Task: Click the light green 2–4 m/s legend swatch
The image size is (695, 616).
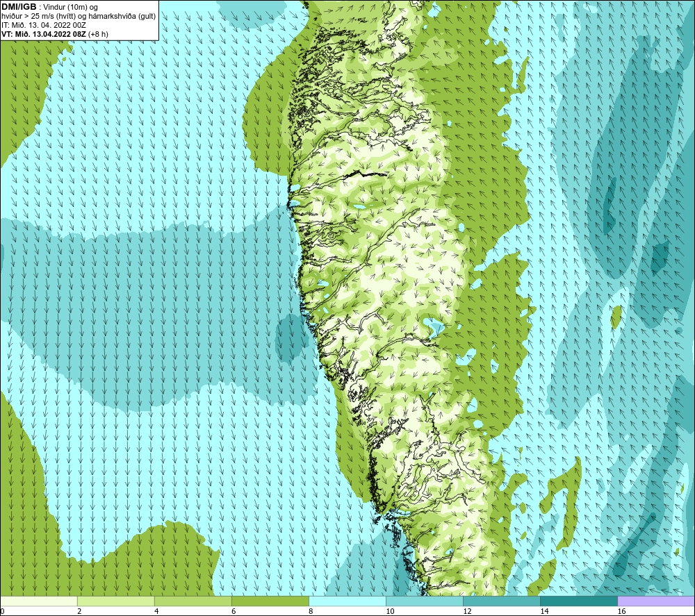Action: pyautogui.click(x=115, y=601)
